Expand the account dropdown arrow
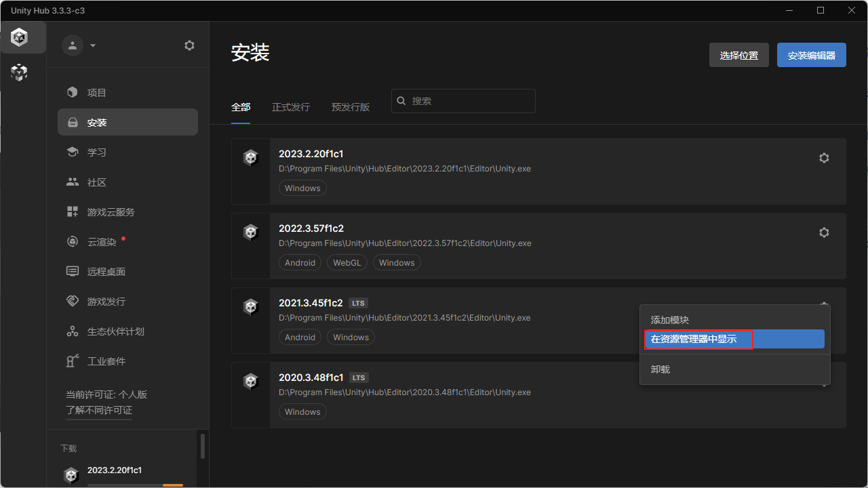This screenshot has width=868, height=488. [x=93, y=45]
